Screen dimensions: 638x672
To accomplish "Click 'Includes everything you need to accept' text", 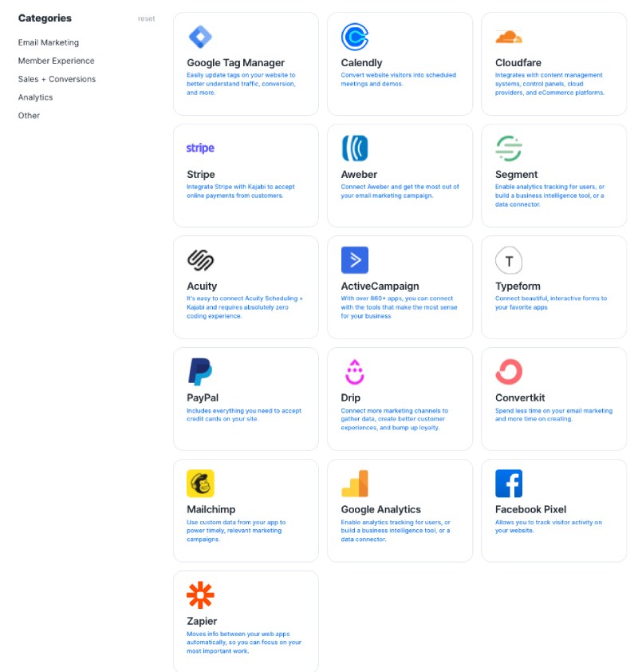I will pyautogui.click(x=244, y=415).
